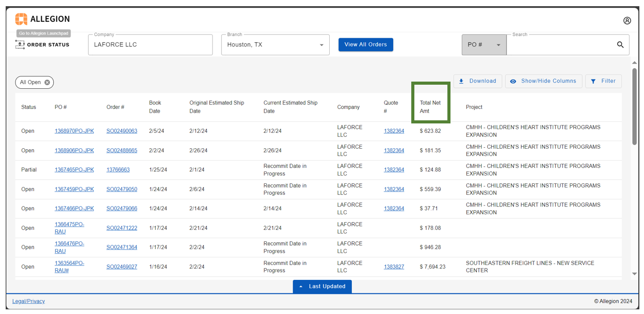Sort by the PO # column header
Screen dimensions: 644x314
[61, 107]
